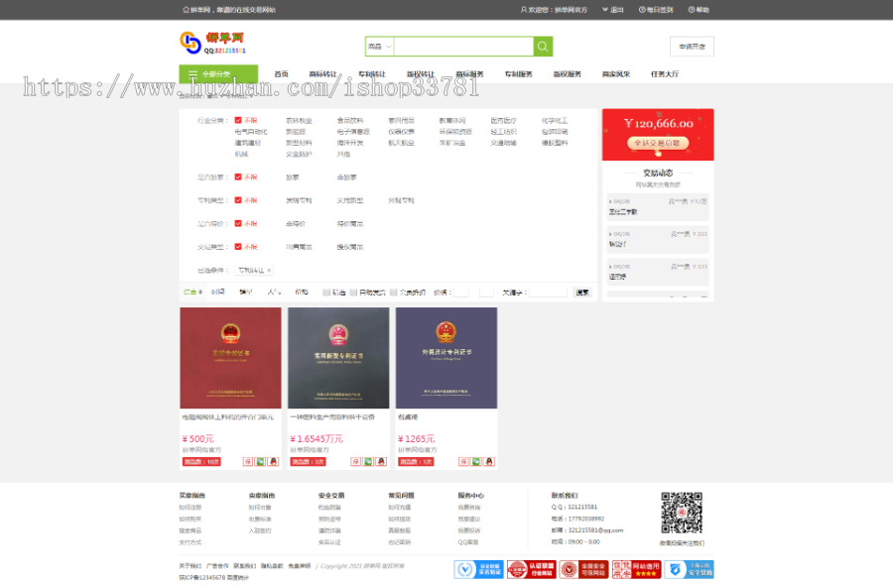The height and width of the screenshot is (588, 893).
Task: Click the 关键字 keyword input box
Action: 548,292
